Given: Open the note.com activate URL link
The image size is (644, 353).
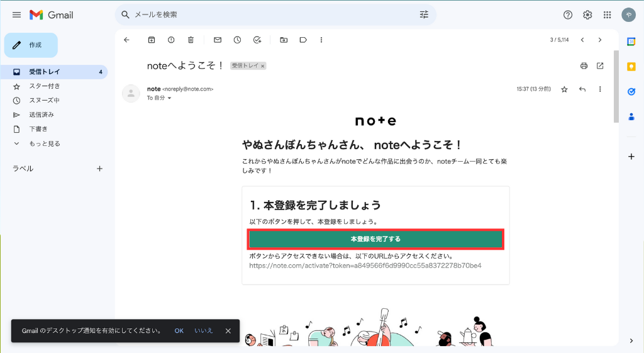Looking at the screenshot, I should (x=365, y=266).
